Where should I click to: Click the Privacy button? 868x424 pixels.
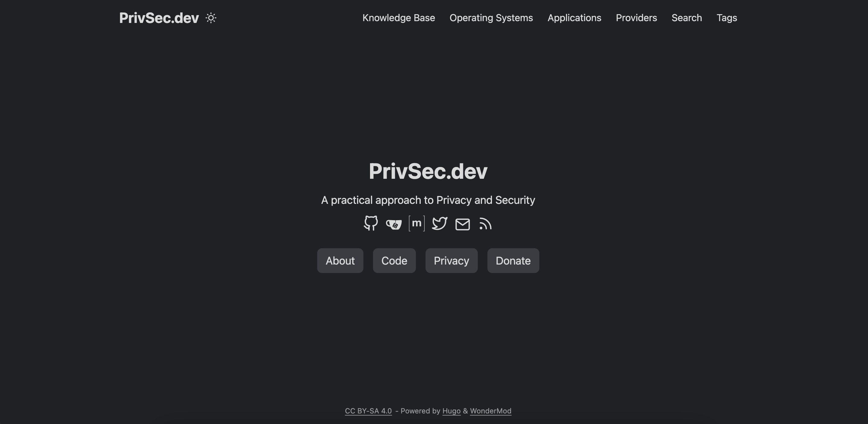click(451, 260)
